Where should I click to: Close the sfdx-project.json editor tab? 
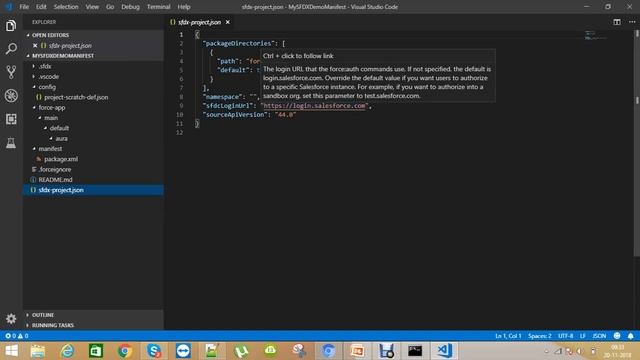228,22
